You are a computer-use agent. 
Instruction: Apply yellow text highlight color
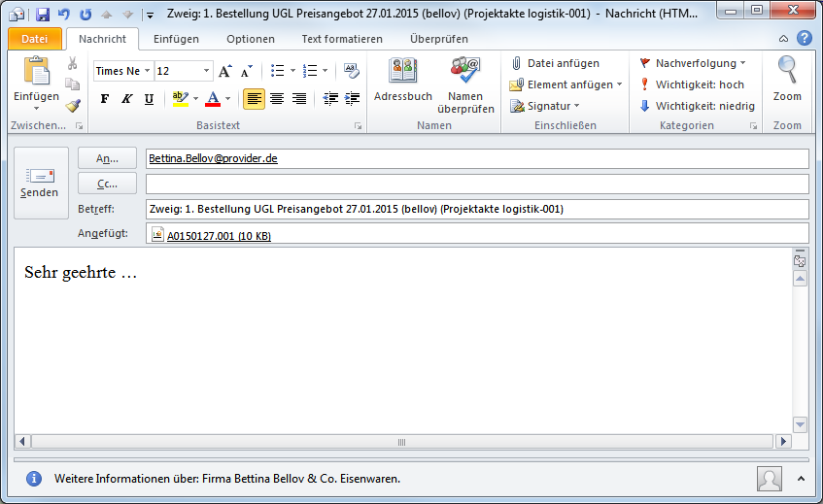click(181, 99)
